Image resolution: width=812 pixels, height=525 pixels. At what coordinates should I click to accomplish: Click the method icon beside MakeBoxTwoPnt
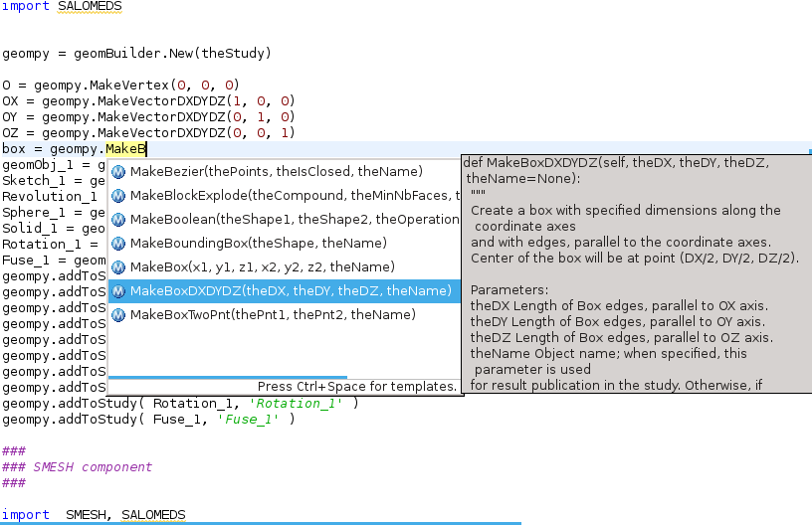pyautogui.click(x=118, y=315)
